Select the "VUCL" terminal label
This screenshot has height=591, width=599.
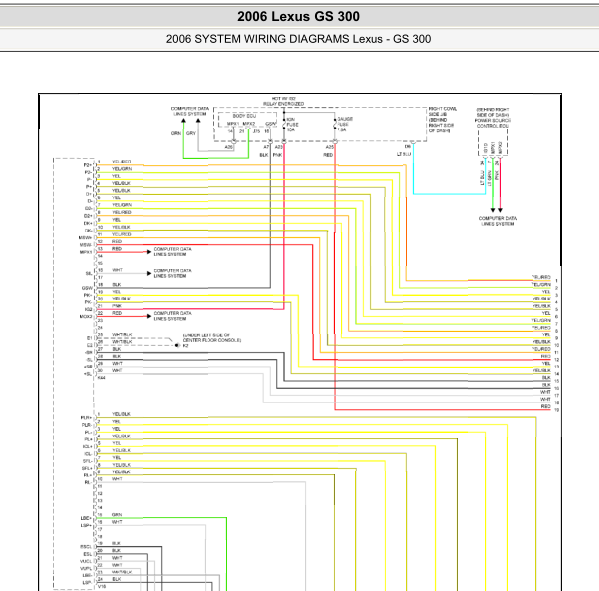(x=86, y=561)
